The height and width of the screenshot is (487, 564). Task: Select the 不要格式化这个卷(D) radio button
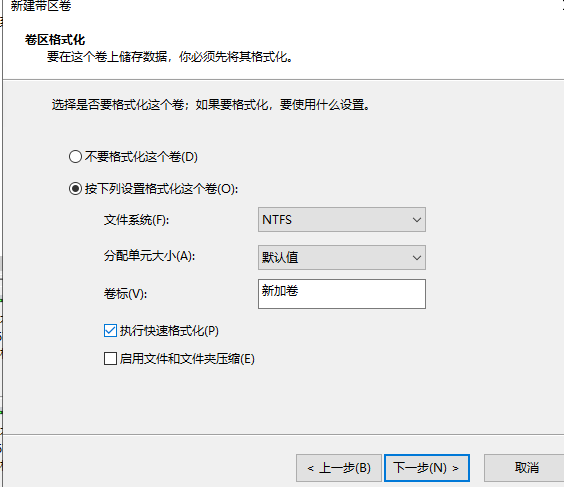(x=75, y=157)
